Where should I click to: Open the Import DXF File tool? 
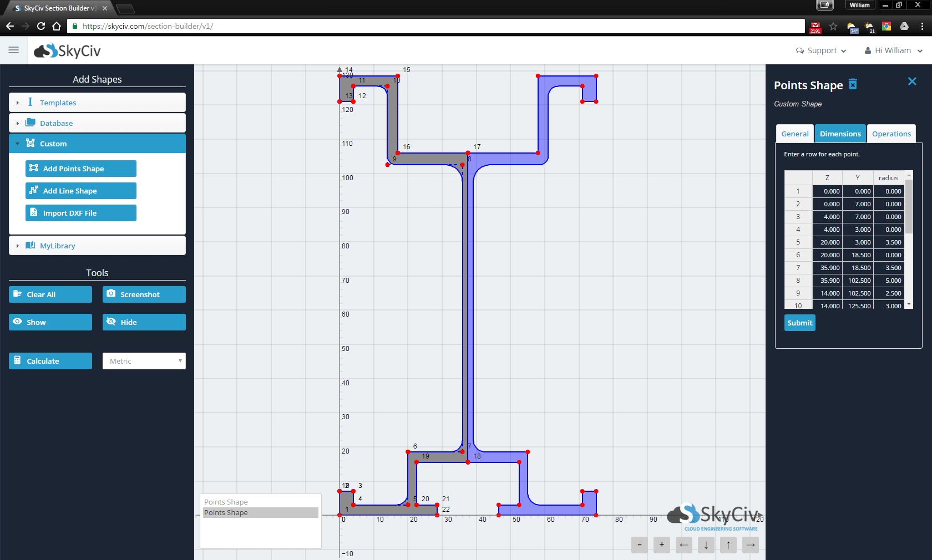click(x=80, y=213)
